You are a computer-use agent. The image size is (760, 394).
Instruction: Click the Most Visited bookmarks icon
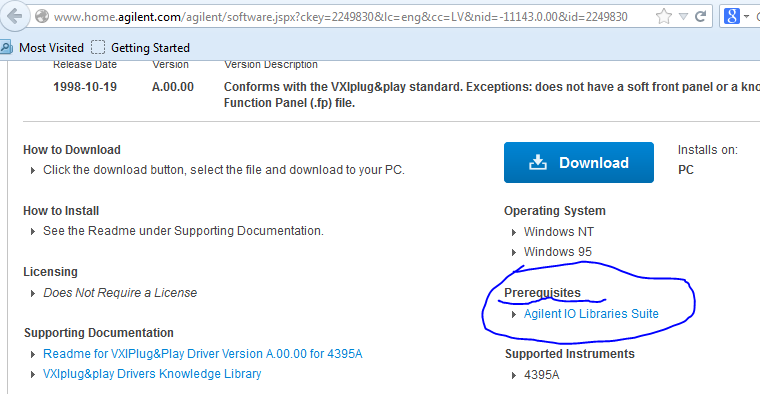[6, 47]
